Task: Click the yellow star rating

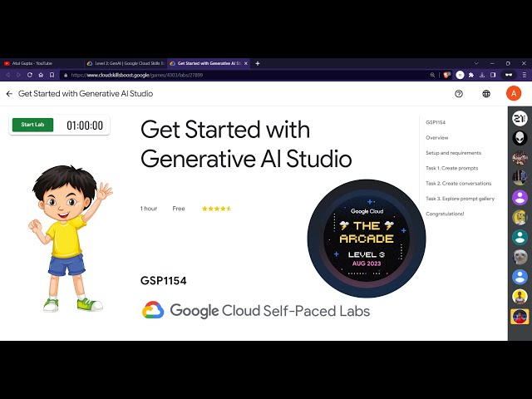Action: click(216, 209)
